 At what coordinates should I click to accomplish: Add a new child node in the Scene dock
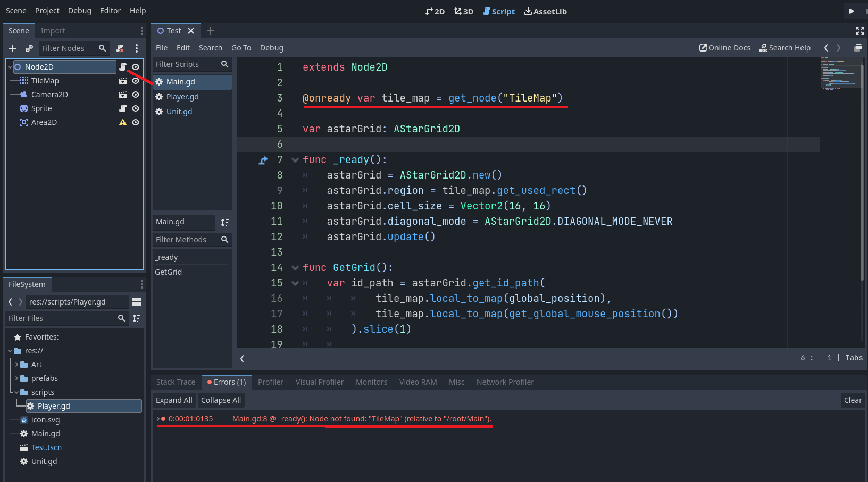click(x=12, y=48)
